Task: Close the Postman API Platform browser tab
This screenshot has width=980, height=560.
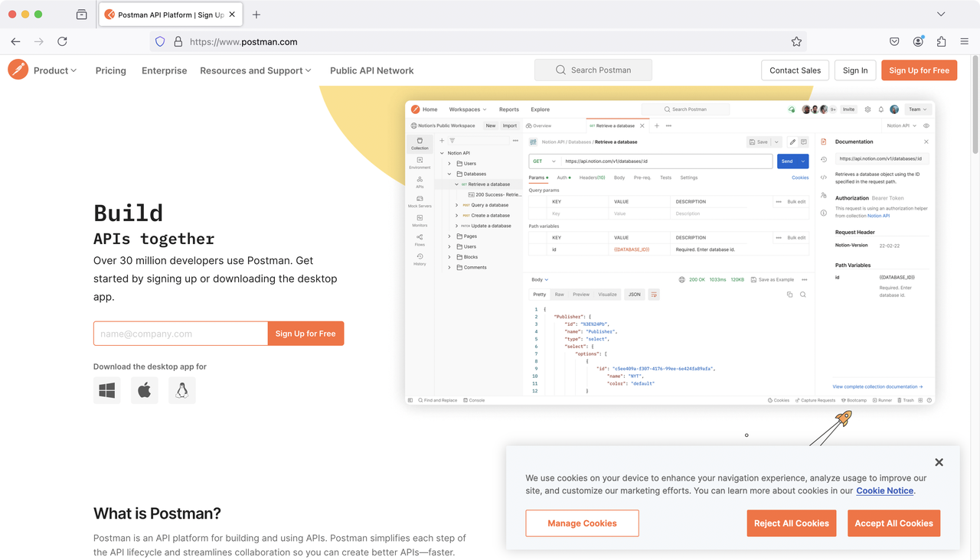Action: pyautogui.click(x=234, y=15)
